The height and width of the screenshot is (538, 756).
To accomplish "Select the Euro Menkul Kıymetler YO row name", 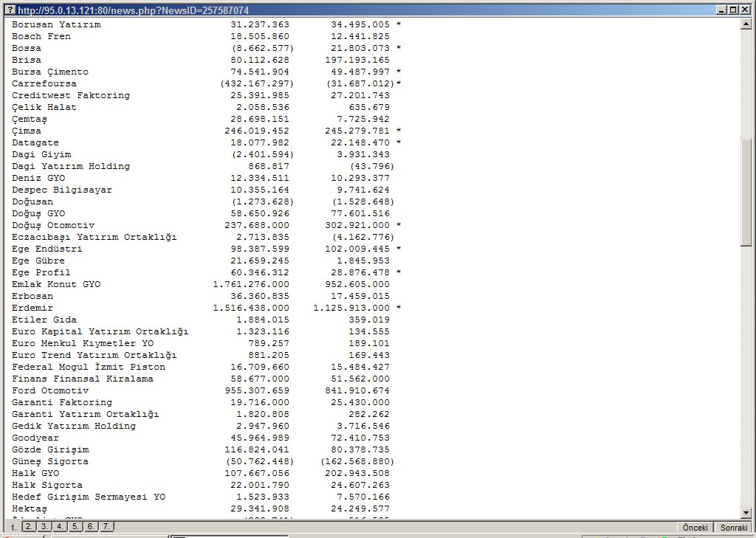I will 83,343.
